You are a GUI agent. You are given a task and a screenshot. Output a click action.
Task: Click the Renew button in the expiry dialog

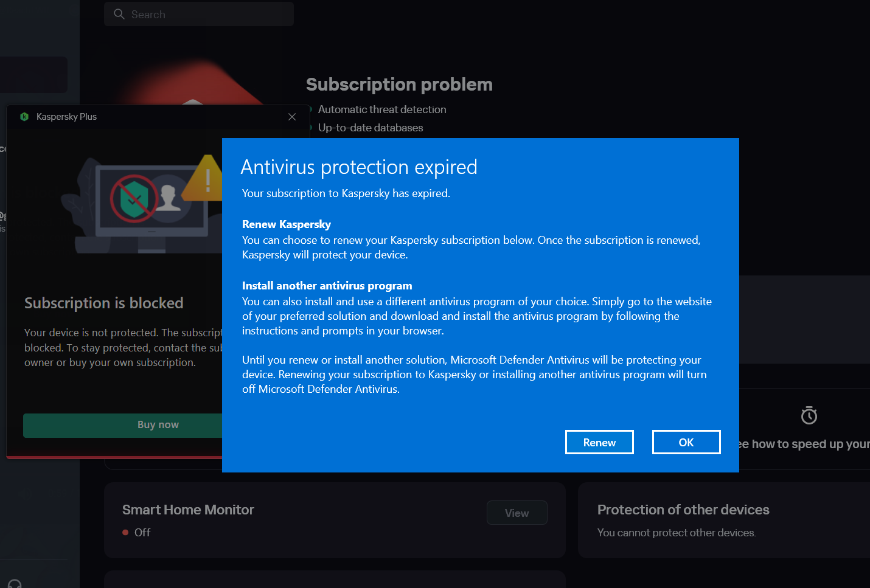599,442
